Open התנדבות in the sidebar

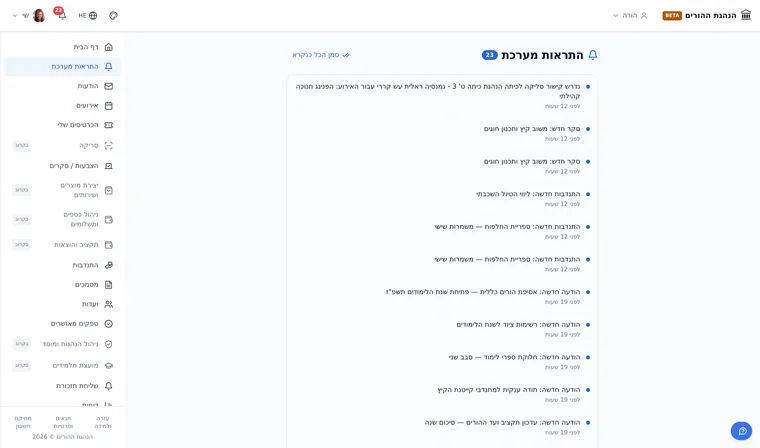[63, 265]
